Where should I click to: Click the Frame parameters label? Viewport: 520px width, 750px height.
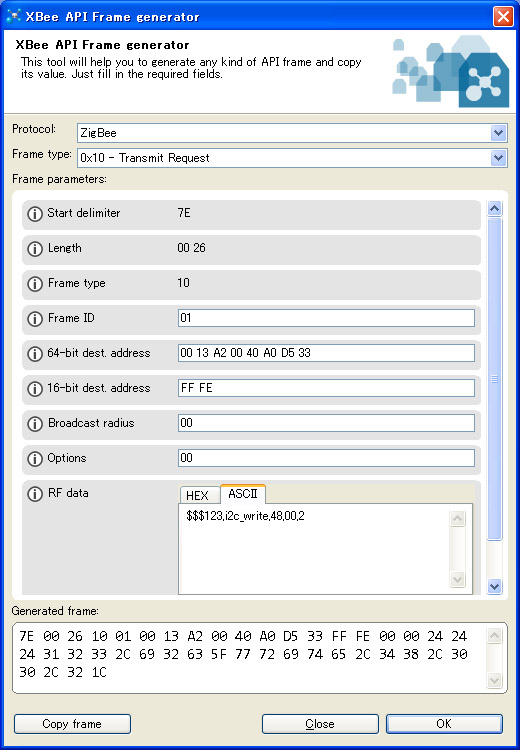59,179
